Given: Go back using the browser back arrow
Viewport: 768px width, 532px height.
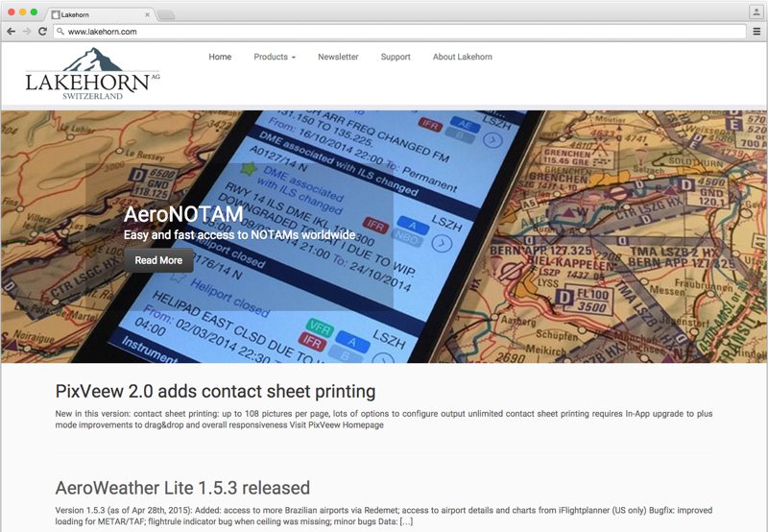Looking at the screenshot, I should pos(11,32).
